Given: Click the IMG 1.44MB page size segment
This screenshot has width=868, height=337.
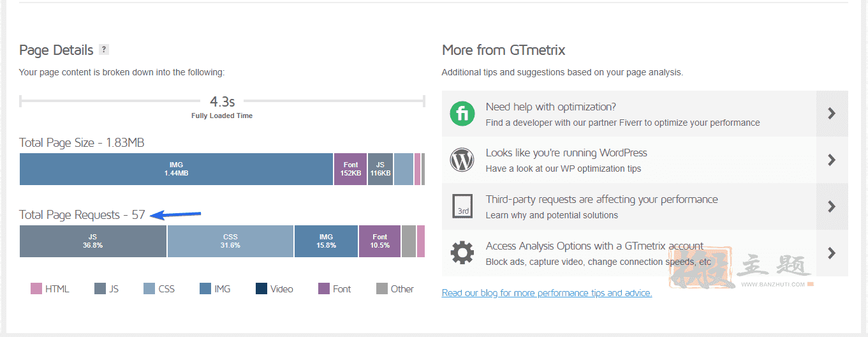Looking at the screenshot, I should pyautogui.click(x=177, y=169).
